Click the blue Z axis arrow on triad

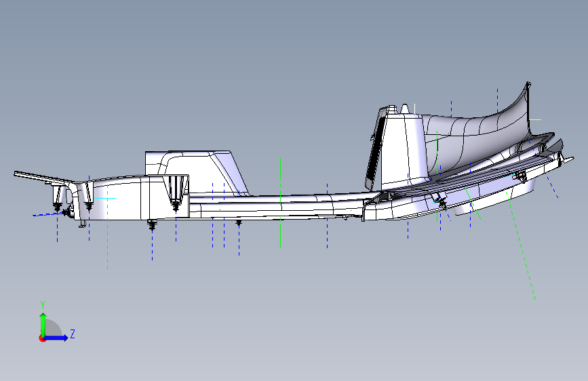point(56,338)
